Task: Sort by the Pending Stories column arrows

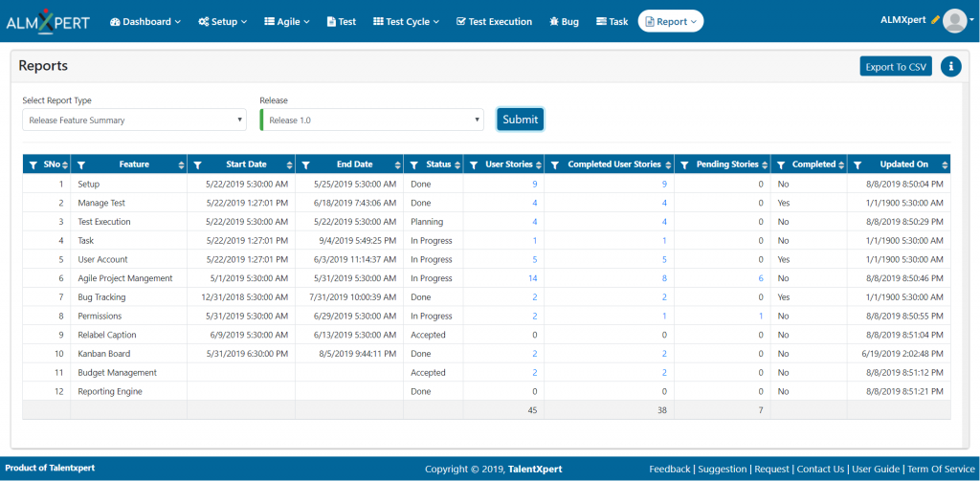Action: [765, 164]
